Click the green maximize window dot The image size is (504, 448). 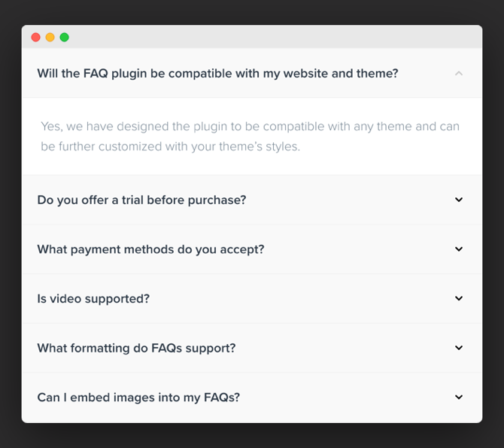tap(64, 38)
